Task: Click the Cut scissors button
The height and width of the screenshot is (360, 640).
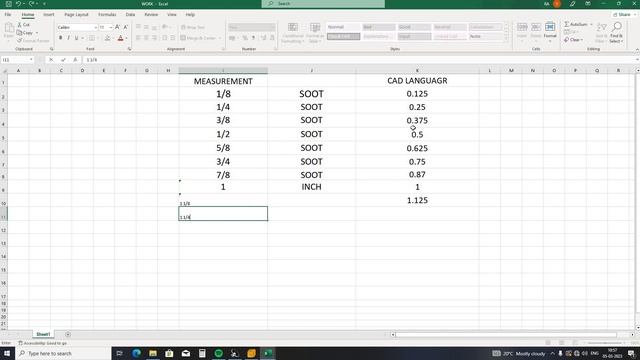Action: 23,24
